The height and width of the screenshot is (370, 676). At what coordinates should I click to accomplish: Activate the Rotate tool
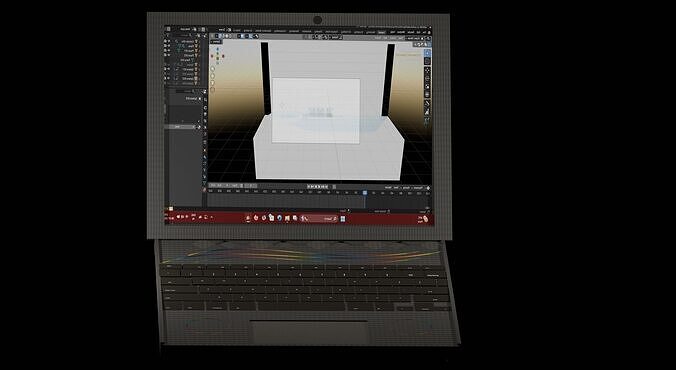[x=428, y=78]
